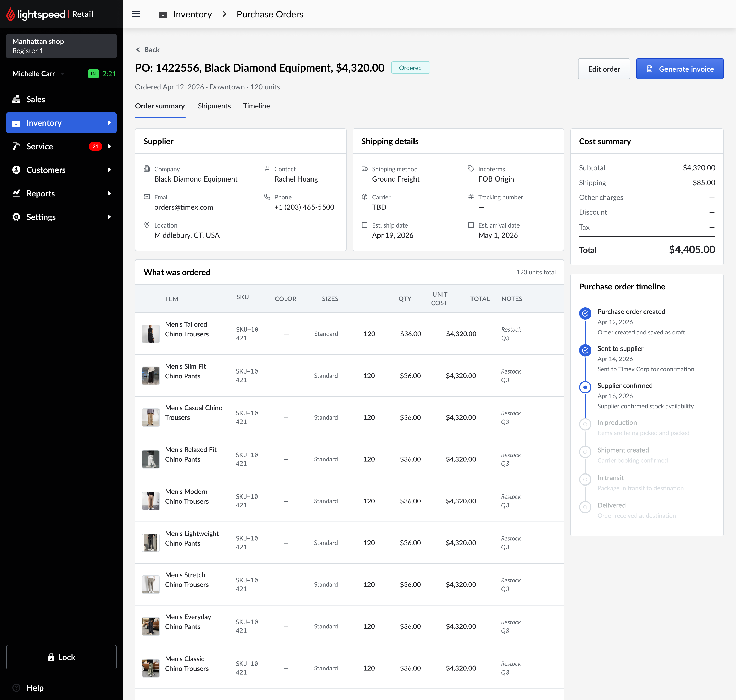The image size is (736, 700).
Task: Select the Manhattan shop Register 1 selector
Action: 61,46
